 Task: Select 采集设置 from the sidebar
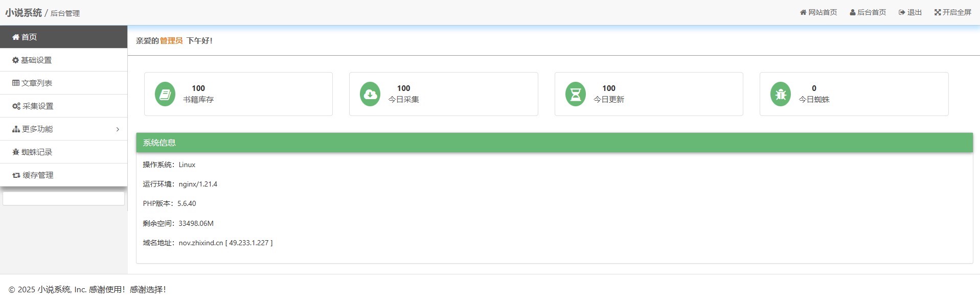[63, 106]
